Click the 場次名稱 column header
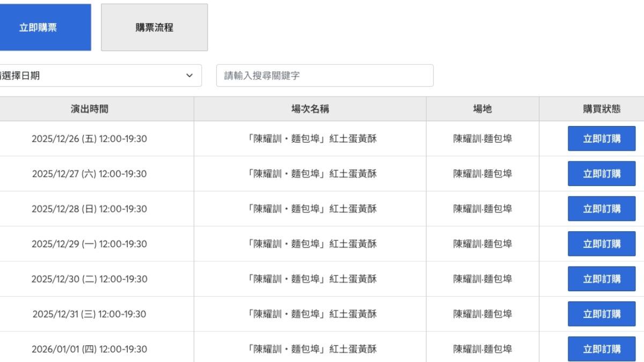 pos(310,109)
